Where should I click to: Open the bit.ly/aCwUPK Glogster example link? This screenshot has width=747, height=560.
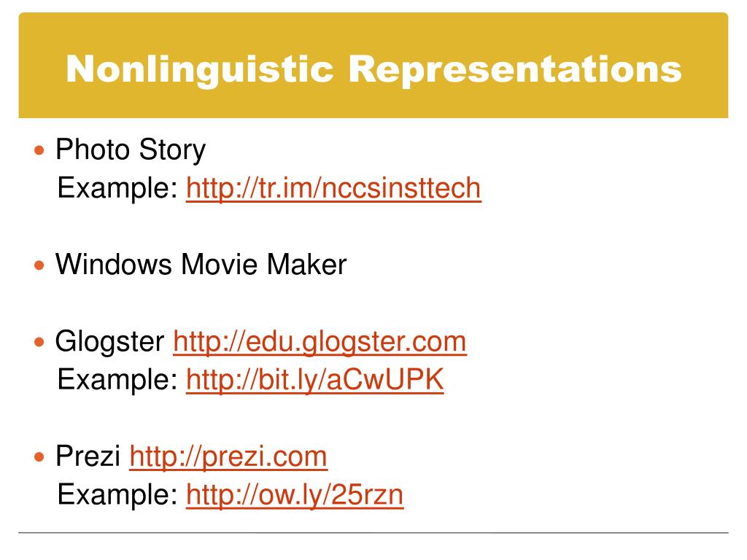315,381
